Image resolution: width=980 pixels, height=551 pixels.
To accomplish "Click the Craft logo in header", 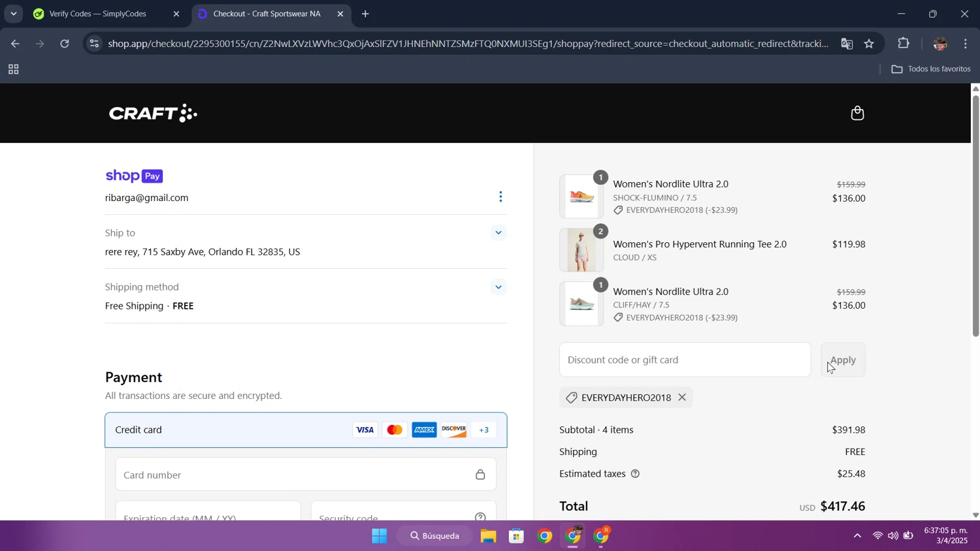I will pos(153,113).
